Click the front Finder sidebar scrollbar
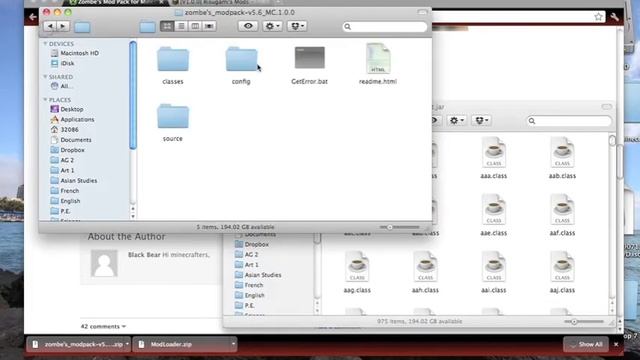 tap(133, 95)
